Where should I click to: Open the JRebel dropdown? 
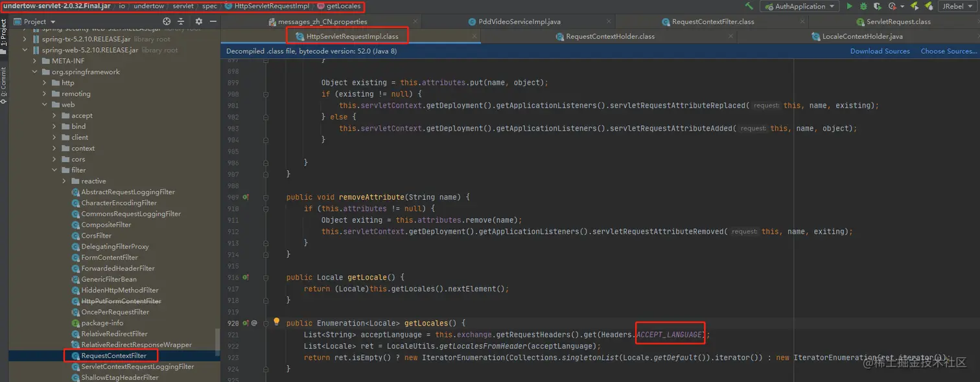957,6
